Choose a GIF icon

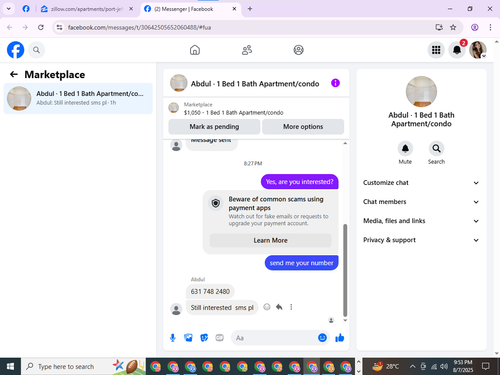pyautogui.click(x=219, y=338)
